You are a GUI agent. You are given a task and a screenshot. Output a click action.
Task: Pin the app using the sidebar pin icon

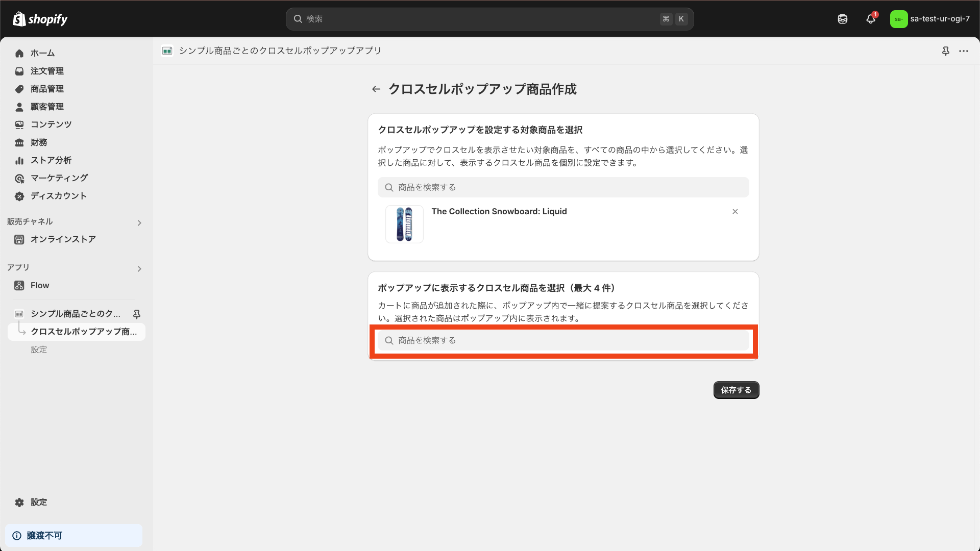(x=137, y=314)
